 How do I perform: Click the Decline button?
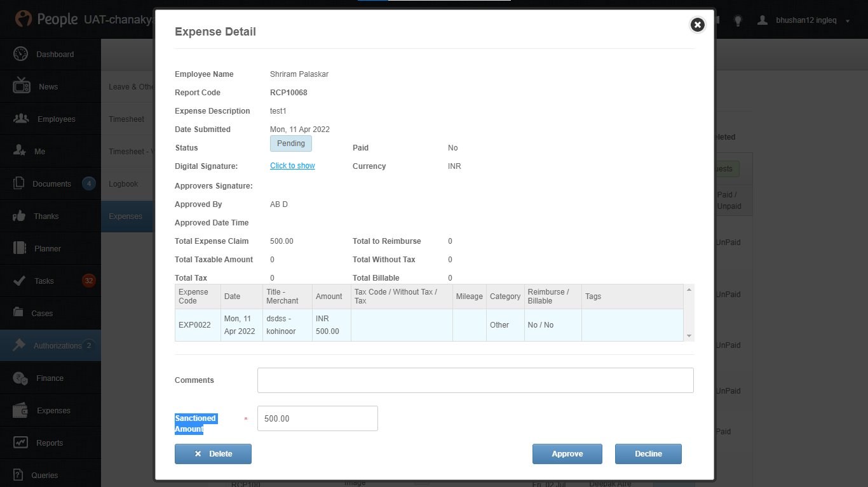(x=648, y=454)
